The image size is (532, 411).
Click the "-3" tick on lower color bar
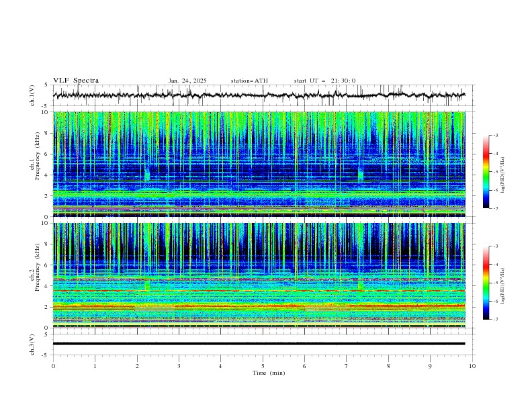496,246
